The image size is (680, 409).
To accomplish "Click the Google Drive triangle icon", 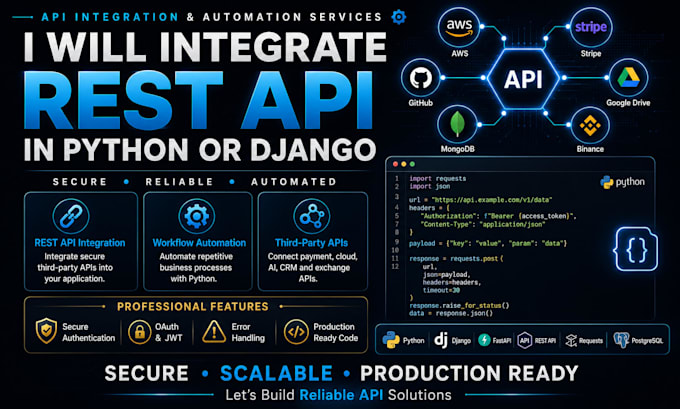I will (x=628, y=77).
